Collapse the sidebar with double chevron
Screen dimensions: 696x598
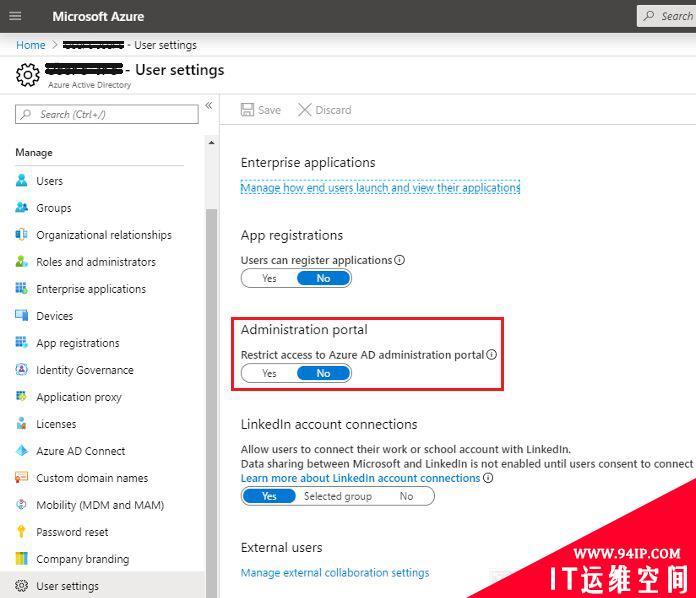tap(209, 105)
